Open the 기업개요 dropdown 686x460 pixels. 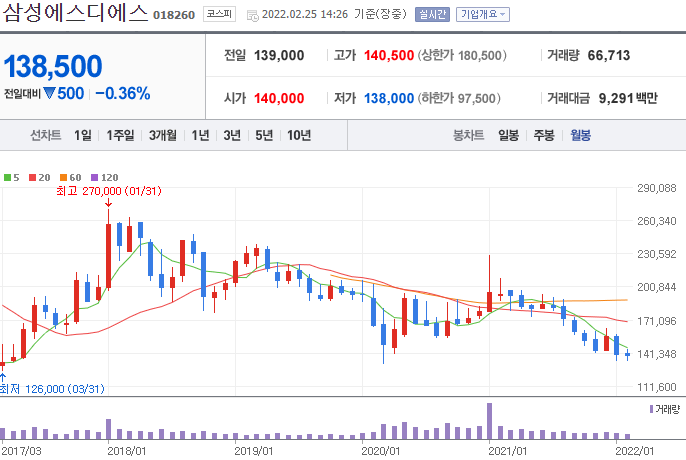point(483,14)
